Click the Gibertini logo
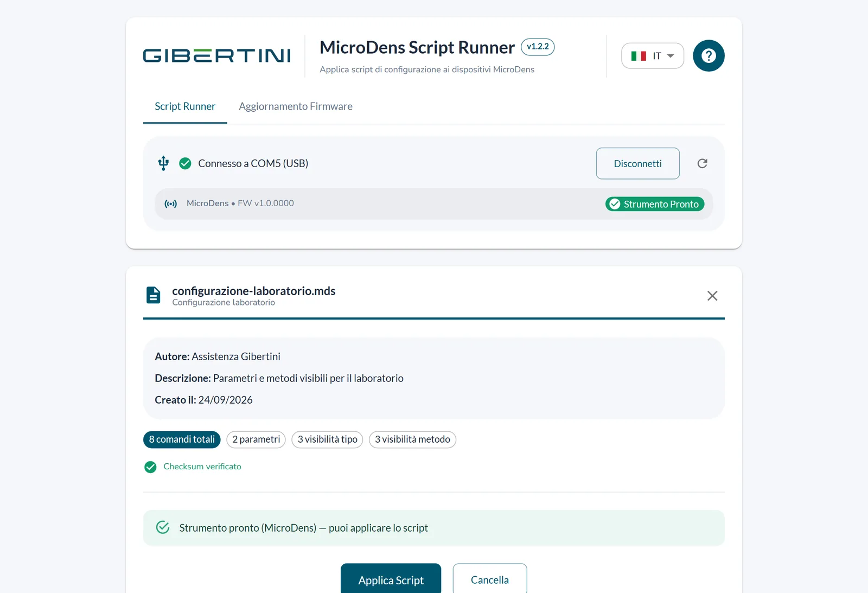The width and height of the screenshot is (868, 593). (216, 56)
